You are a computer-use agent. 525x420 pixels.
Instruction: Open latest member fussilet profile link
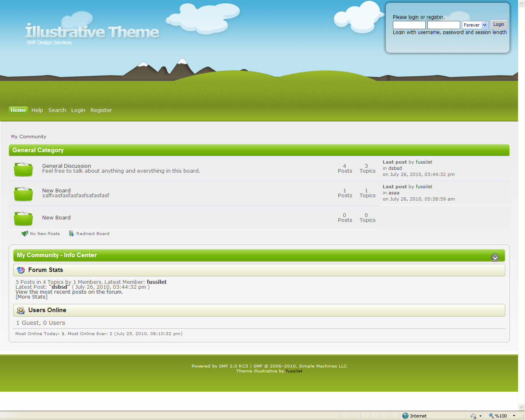(157, 282)
